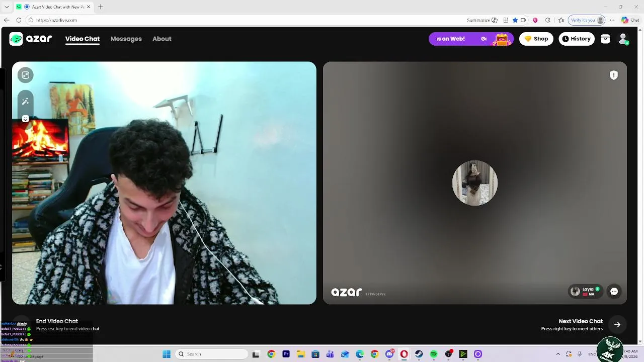Open the favorites list icon
The image size is (644, 362).
(x=561, y=20)
